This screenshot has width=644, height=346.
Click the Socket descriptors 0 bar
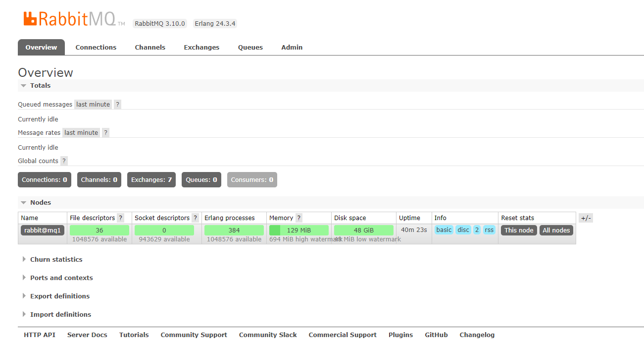164,231
